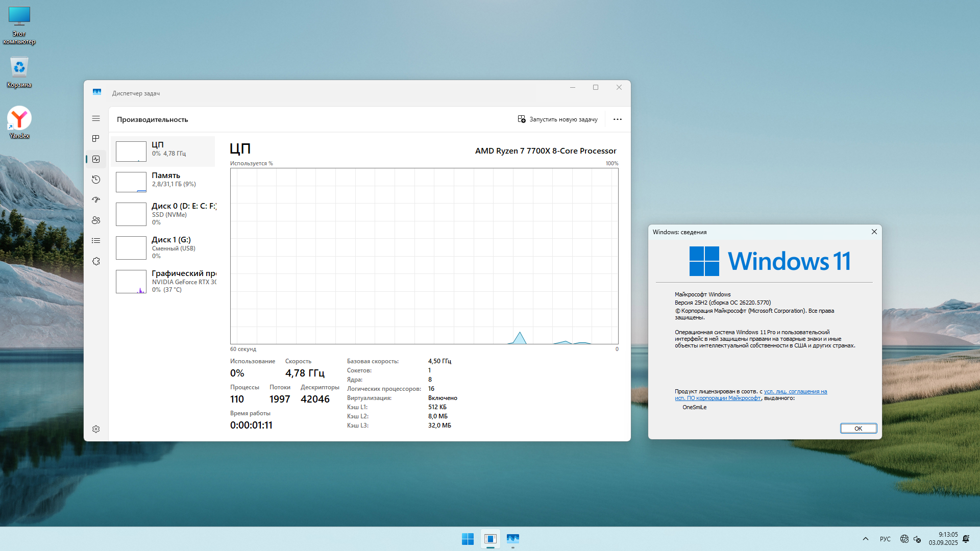Expand hidden system tray icons chevron
Viewport: 980px width, 551px height.
click(x=866, y=539)
